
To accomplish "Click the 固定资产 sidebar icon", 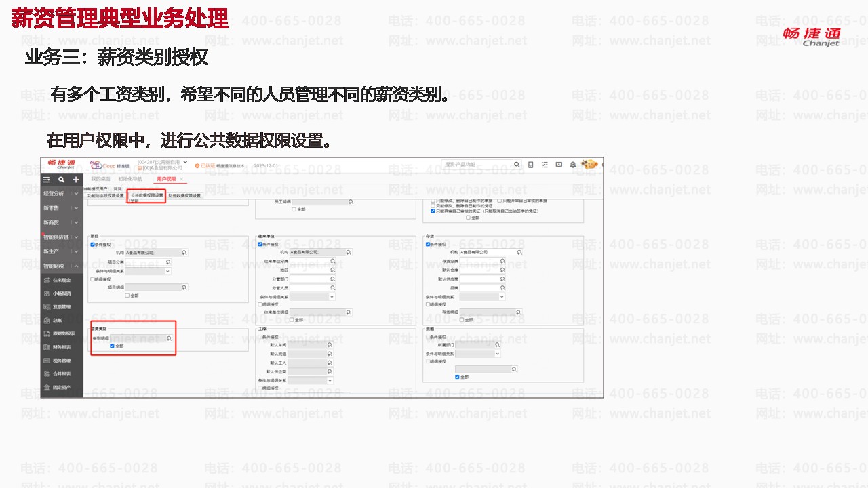I will coord(47,388).
